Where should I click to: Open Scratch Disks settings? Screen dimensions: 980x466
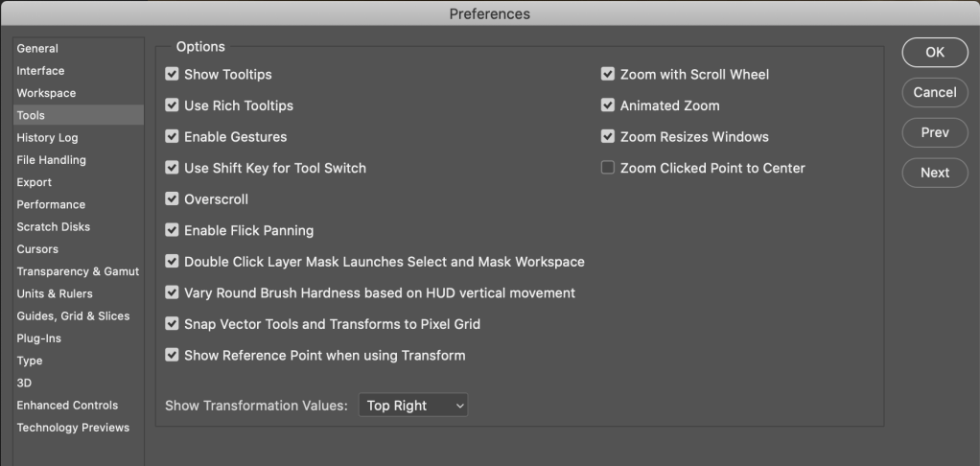pos(53,227)
